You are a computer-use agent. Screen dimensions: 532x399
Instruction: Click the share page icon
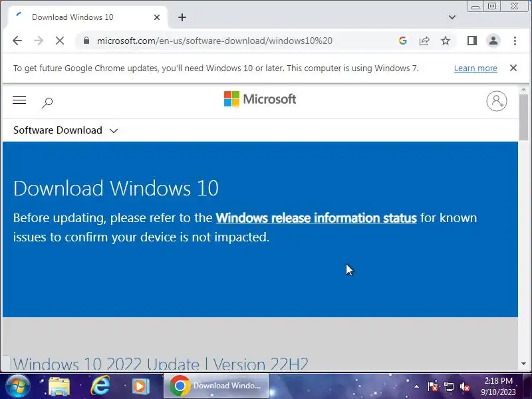[424, 41]
